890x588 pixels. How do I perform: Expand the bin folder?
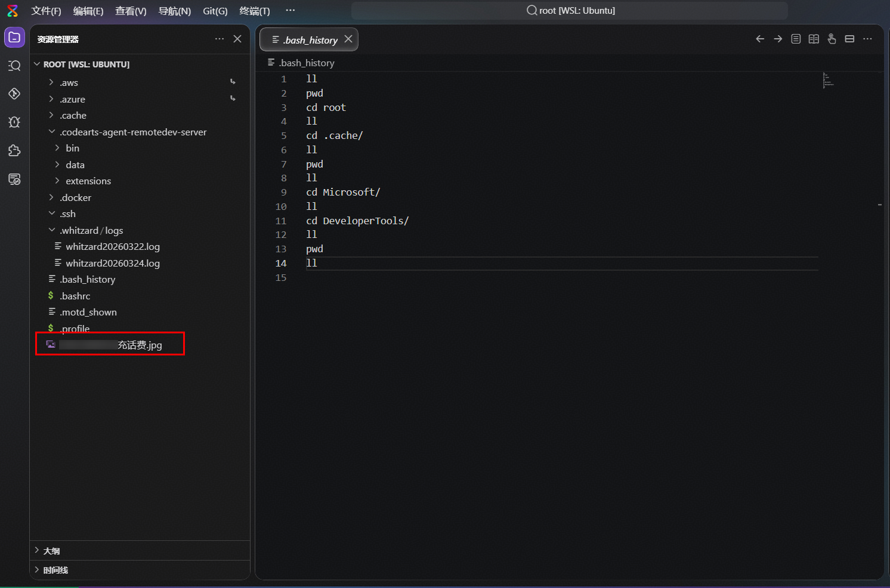57,148
